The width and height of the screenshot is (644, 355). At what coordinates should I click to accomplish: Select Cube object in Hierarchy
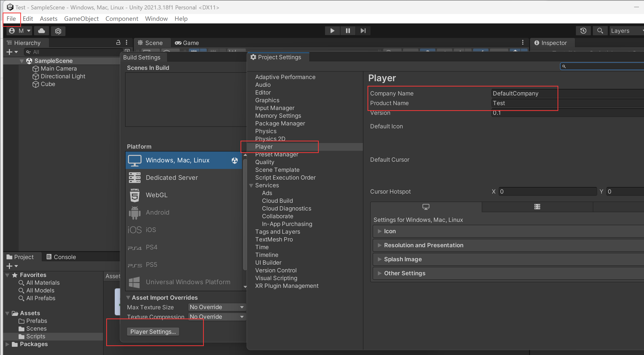pos(44,84)
